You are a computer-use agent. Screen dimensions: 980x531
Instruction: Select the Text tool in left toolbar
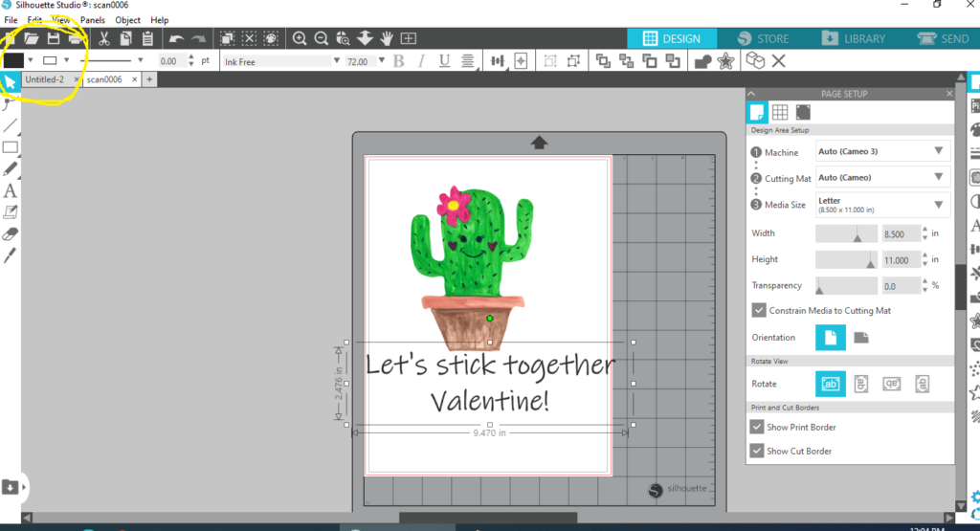[x=11, y=190]
